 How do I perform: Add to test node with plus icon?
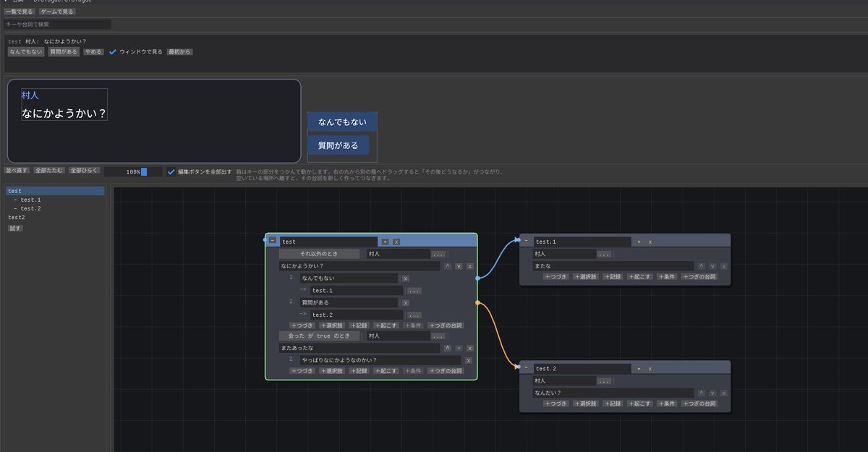(x=385, y=242)
